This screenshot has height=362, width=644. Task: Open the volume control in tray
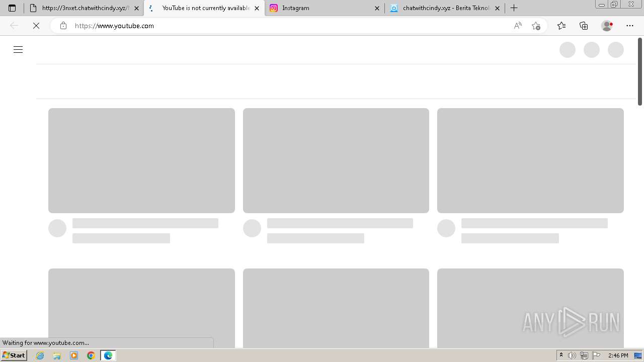coord(572,355)
